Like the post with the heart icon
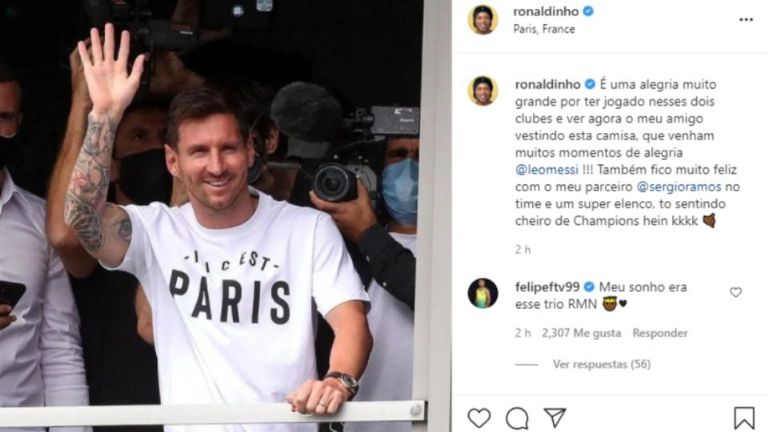The width and height of the screenshot is (768, 432). coord(479,418)
